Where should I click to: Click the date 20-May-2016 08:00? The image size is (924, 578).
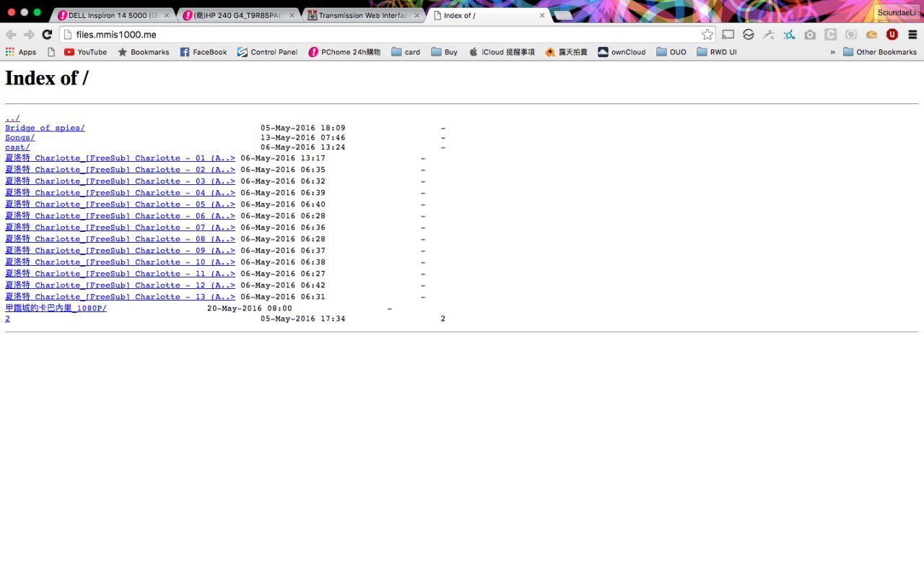point(250,309)
